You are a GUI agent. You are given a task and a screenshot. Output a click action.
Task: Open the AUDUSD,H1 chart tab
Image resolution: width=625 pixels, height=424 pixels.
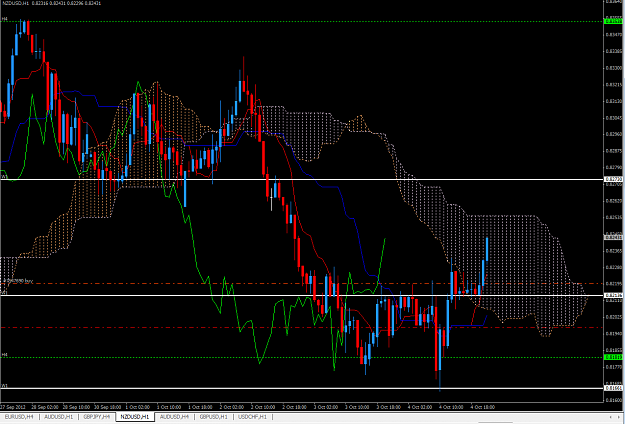click(61, 417)
